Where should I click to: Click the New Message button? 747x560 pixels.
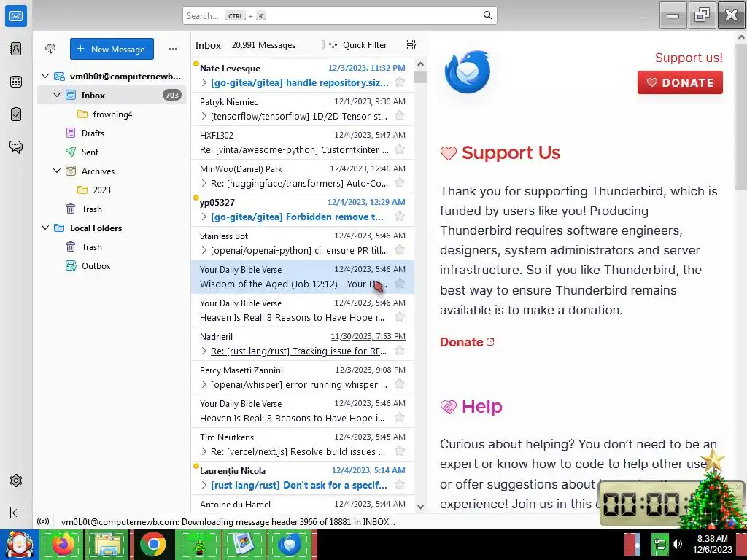[x=112, y=49]
